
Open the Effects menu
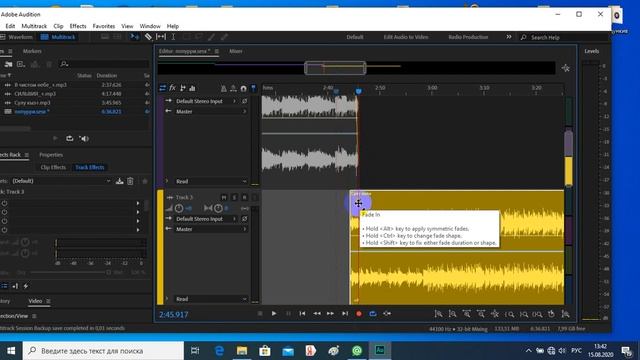[78, 26]
